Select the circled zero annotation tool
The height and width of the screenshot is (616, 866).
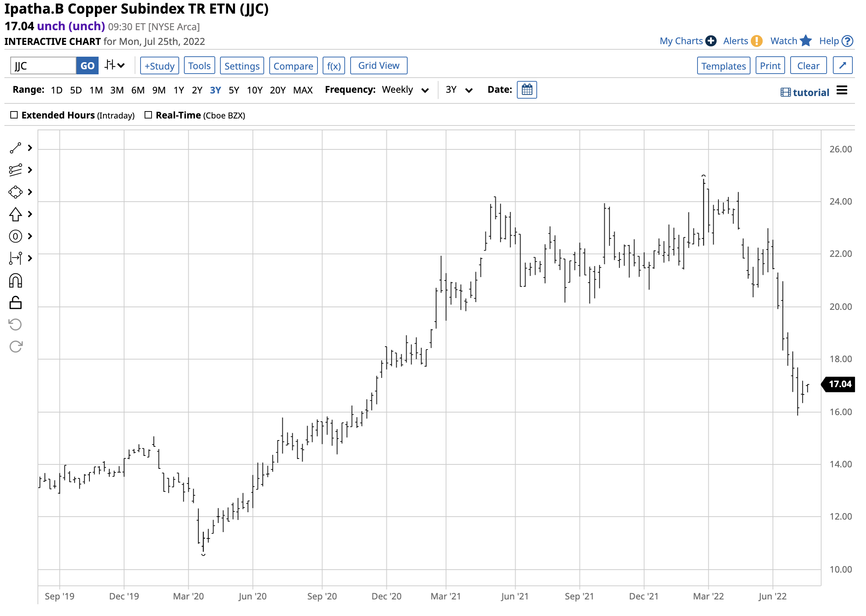[15, 237]
